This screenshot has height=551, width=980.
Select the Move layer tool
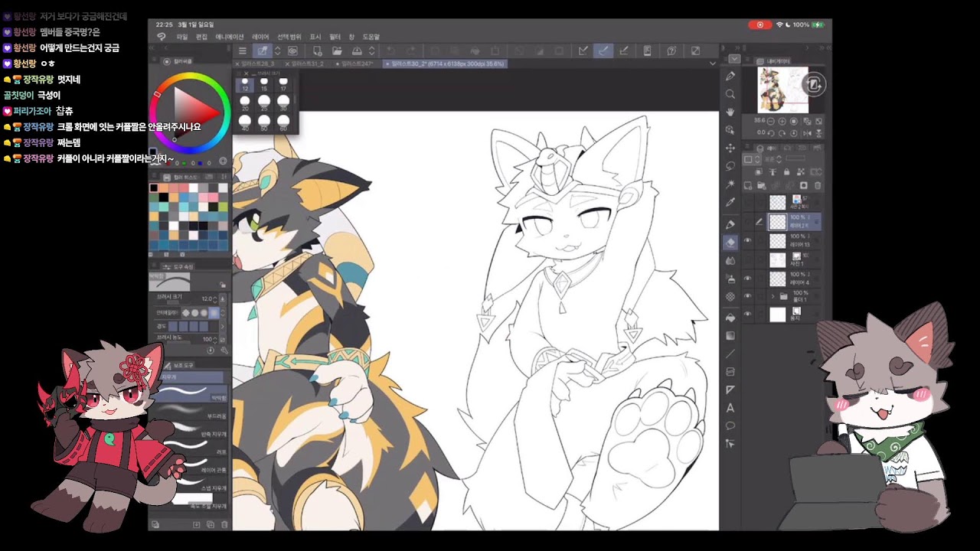click(x=730, y=148)
